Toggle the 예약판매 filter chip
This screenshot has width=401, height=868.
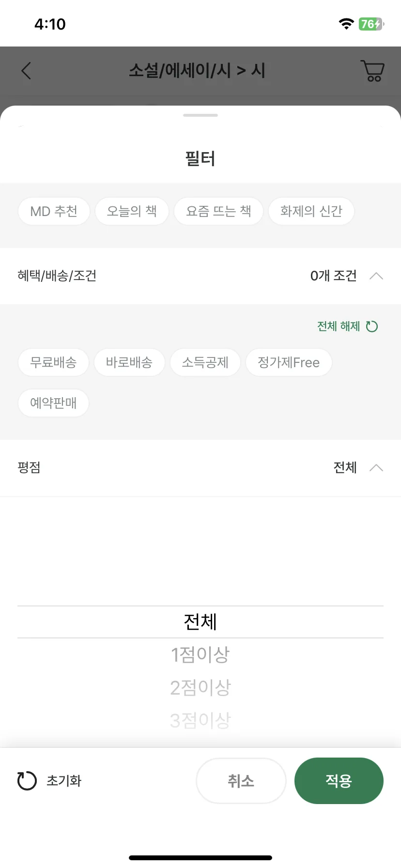[x=53, y=403]
